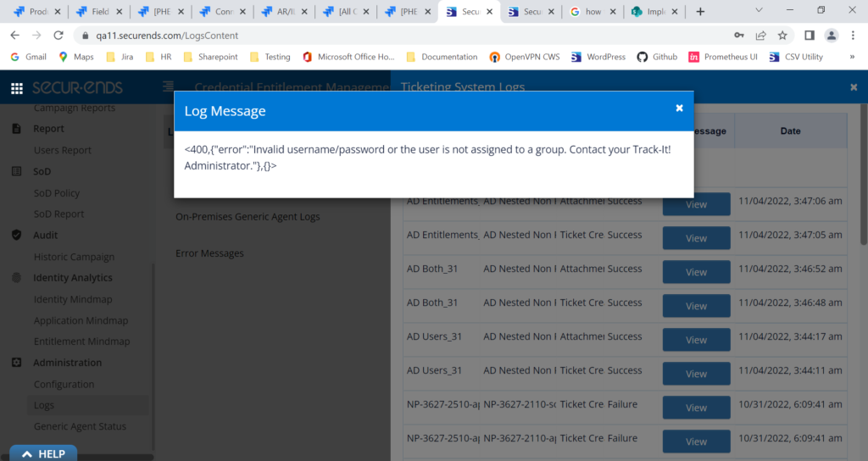Switch to the 'Prod' browser tab
The width and height of the screenshot is (868, 461).
point(37,12)
